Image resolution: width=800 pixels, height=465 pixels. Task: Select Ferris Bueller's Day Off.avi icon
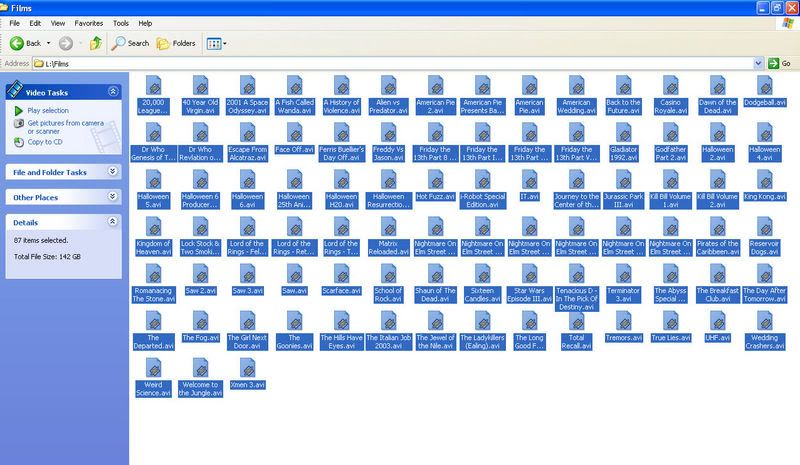pos(341,133)
